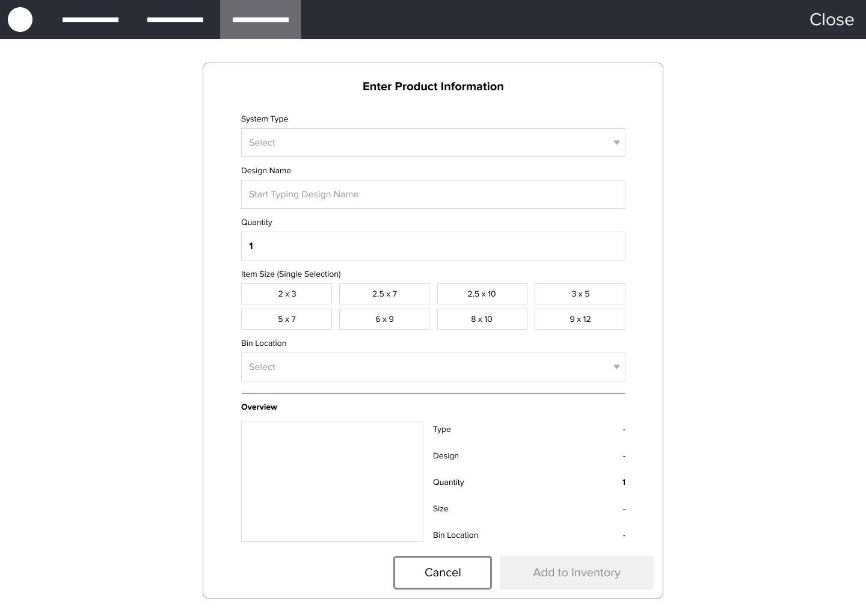Click the Design label in Overview
The width and height of the screenshot is (866, 616).
(446, 456)
